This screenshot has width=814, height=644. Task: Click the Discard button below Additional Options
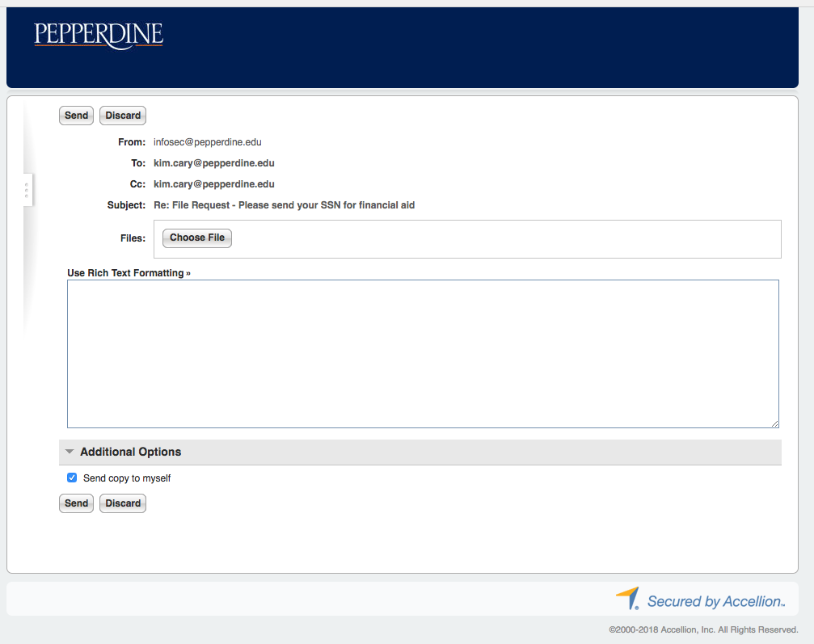pyautogui.click(x=123, y=503)
